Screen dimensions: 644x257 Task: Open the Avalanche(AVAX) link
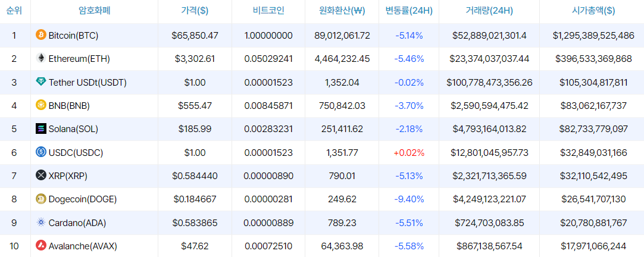point(83,246)
